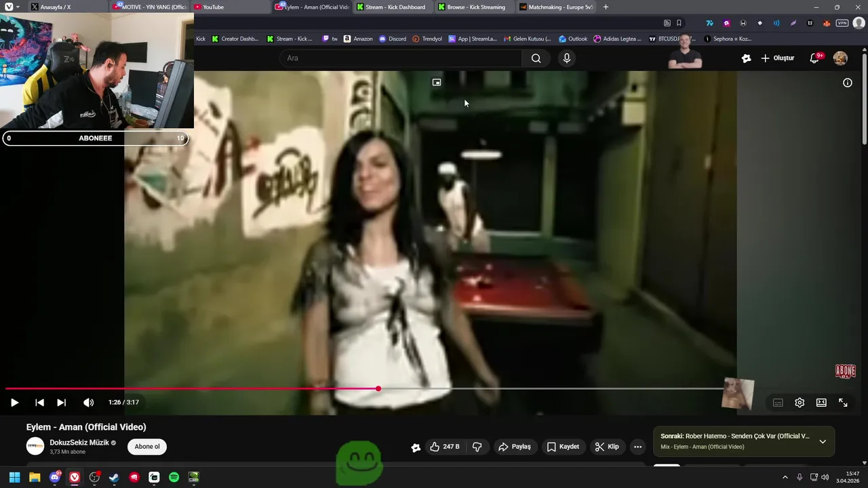Switch to the MOTIVE - YIN YANG tab
Viewport: 868px width, 488px height.
(x=151, y=7)
